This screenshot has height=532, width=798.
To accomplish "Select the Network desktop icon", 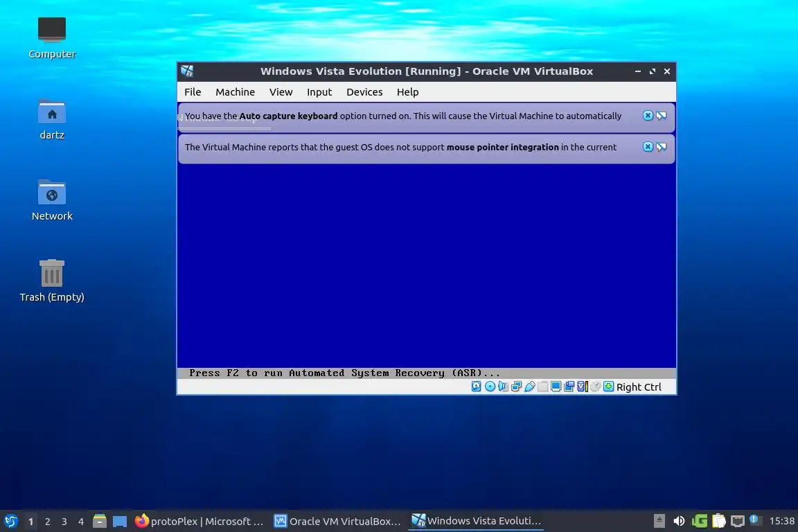I will tap(52, 201).
